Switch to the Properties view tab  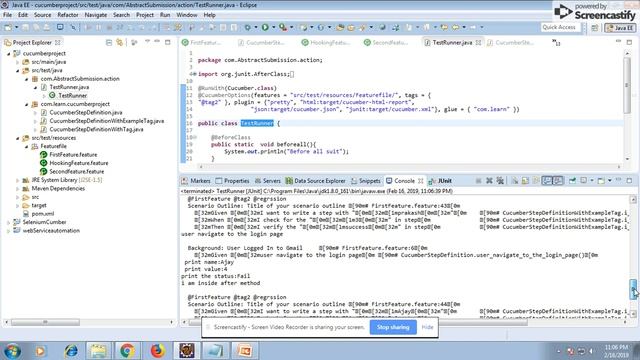(232, 181)
